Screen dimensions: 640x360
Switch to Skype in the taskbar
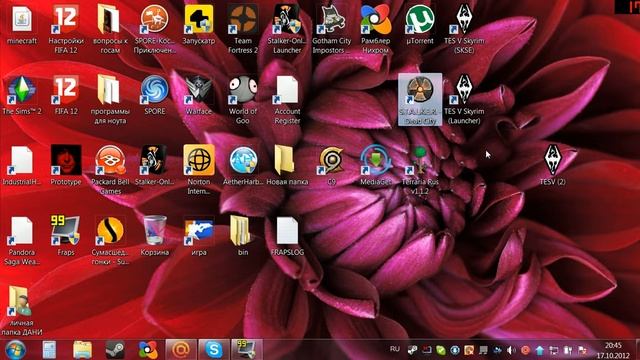pyautogui.click(x=214, y=350)
